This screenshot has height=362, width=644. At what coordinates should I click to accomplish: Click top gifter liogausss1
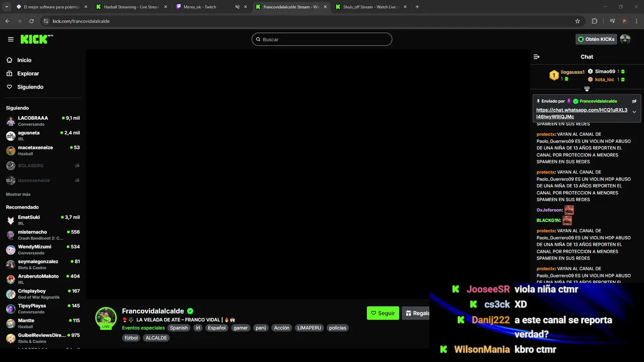pos(573,72)
